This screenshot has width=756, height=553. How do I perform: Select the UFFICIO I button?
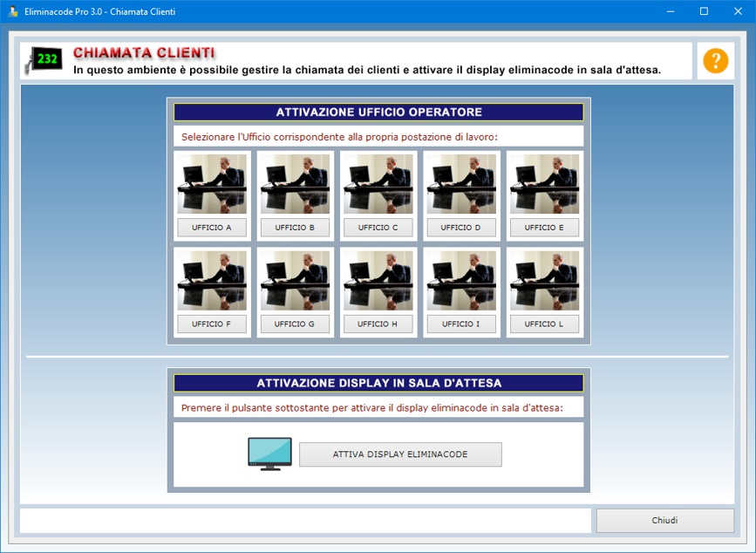pyautogui.click(x=461, y=324)
